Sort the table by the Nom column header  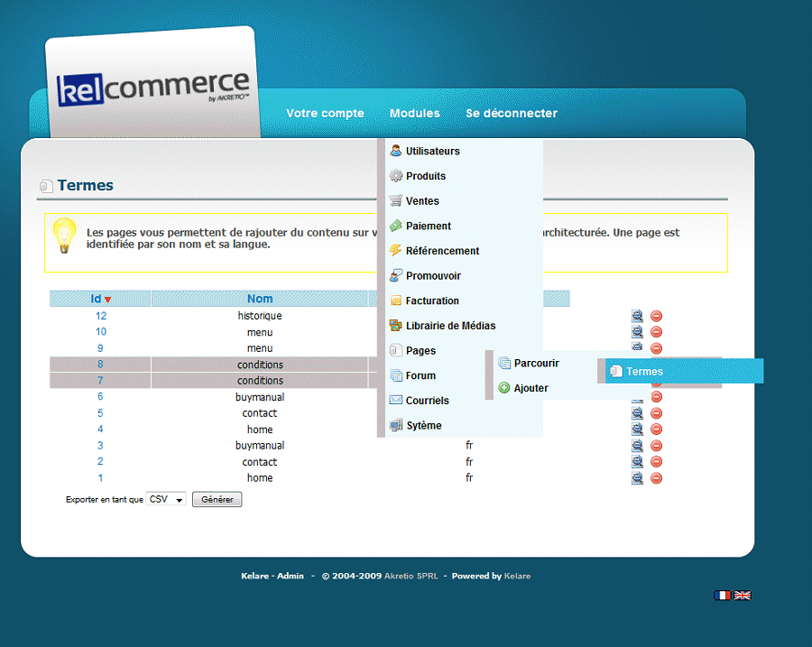click(x=260, y=299)
